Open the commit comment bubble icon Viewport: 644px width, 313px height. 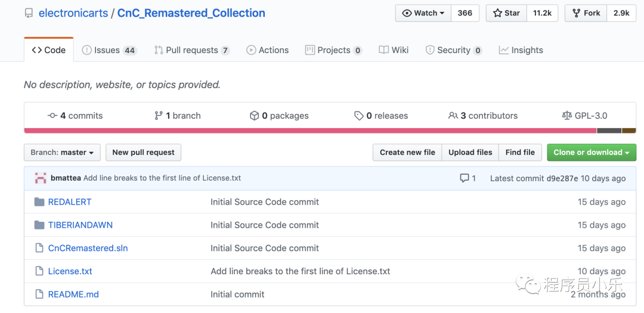[465, 178]
